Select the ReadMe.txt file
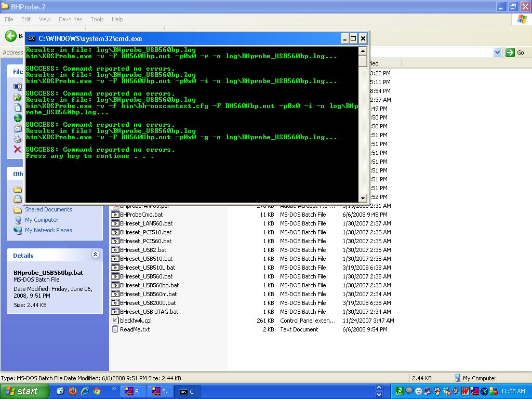Screen dimensions: 532x399 [135, 329]
